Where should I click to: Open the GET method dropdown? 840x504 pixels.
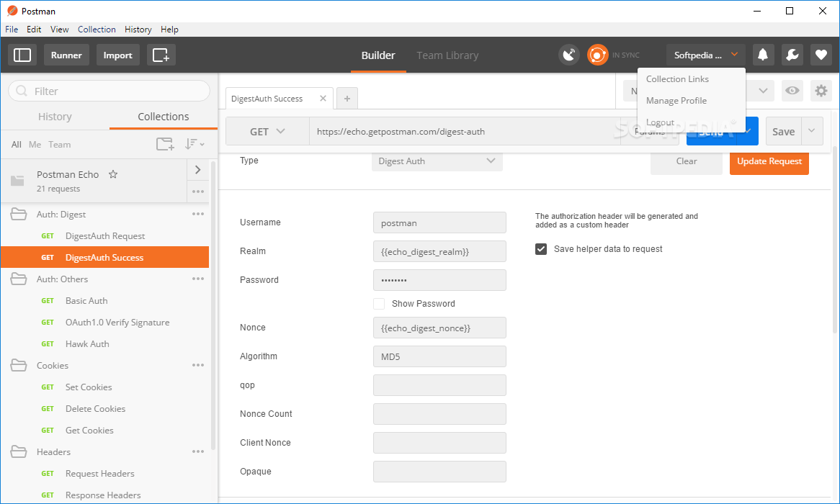[267, 131]
